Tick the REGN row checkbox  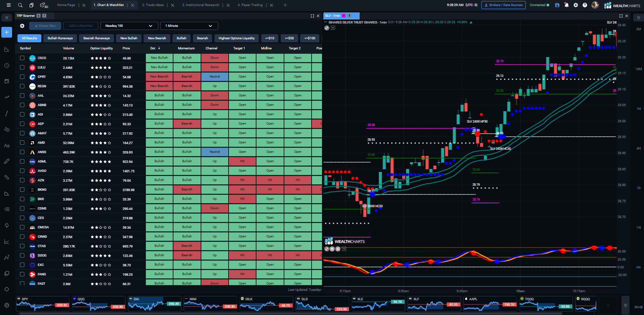click(x=22, y=86)
